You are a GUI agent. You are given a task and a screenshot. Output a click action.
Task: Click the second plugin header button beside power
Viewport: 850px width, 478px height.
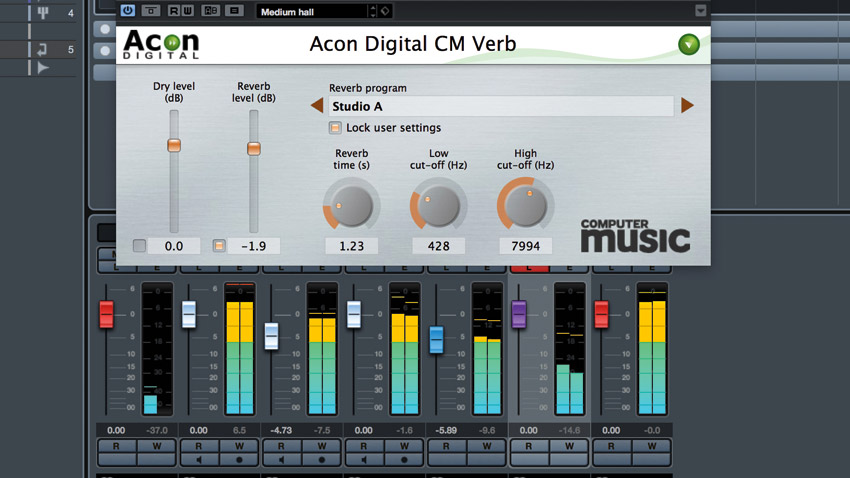coord(151,10)
